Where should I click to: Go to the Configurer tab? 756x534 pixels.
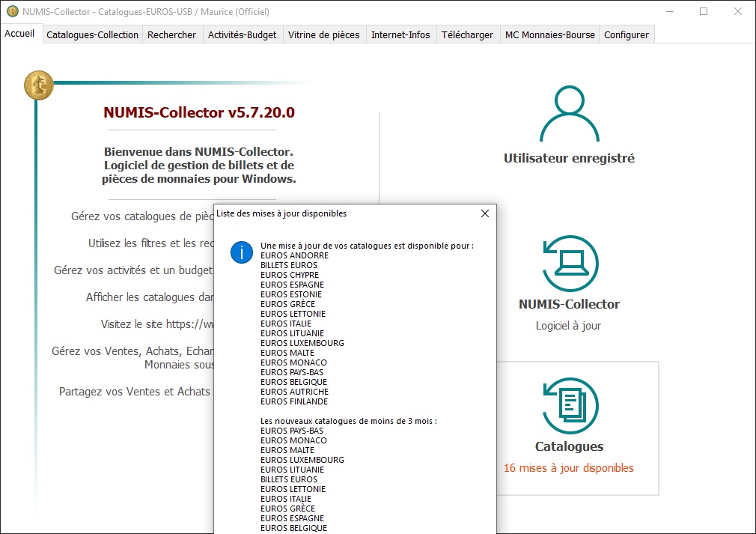(627, 34)
